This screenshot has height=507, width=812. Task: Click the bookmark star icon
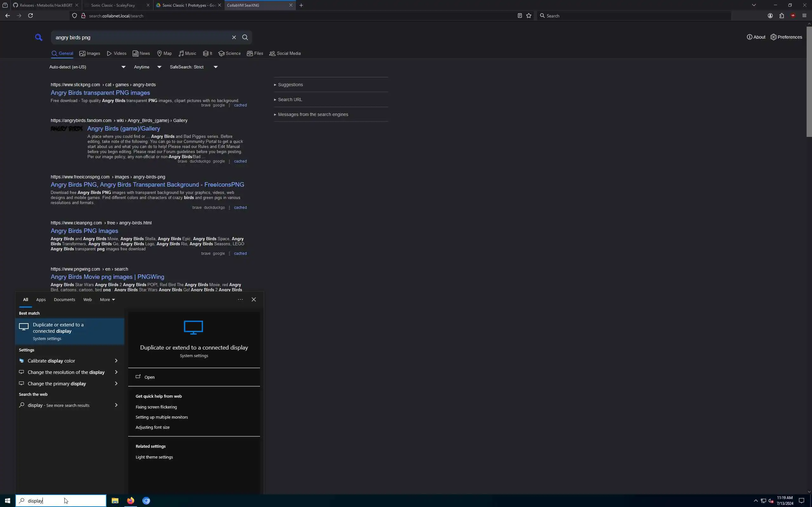[529, 16]
